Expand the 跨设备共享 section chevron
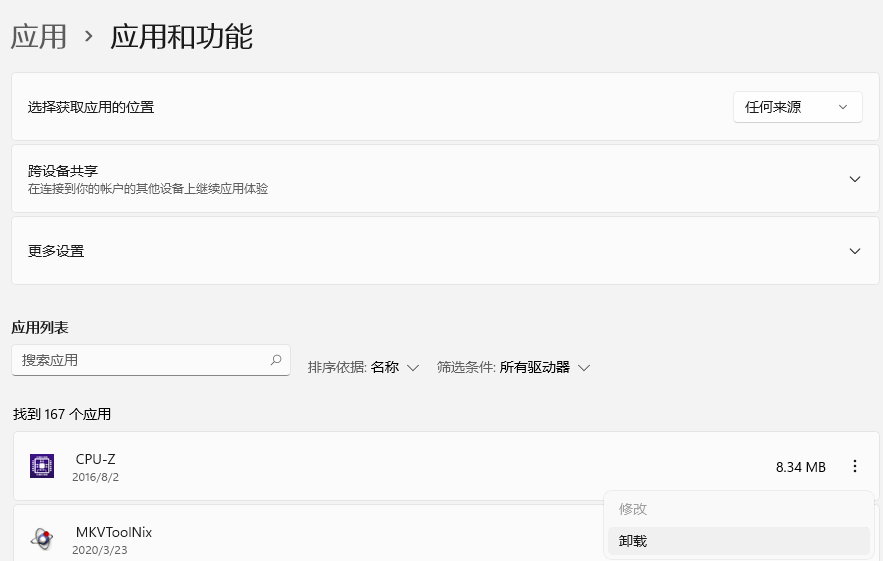883x561 pixels. click(854, 179)
